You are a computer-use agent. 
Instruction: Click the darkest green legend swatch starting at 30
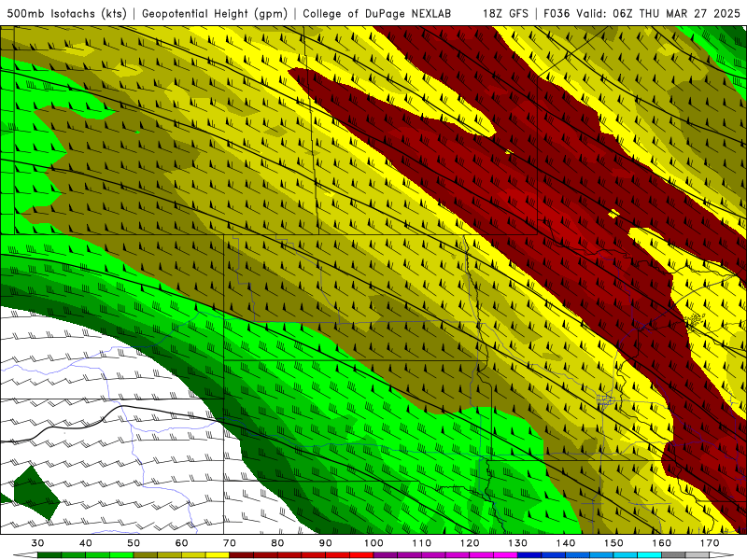(49, 555)
